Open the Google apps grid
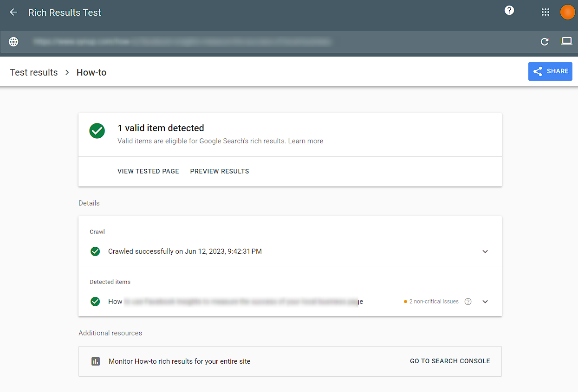578x392 pixels. coord(546,13)
